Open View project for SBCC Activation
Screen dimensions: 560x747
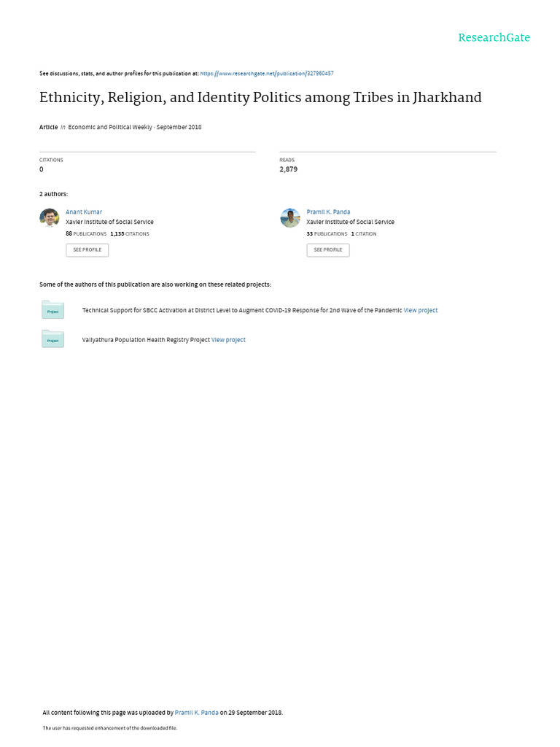click(x=421, y=310)
